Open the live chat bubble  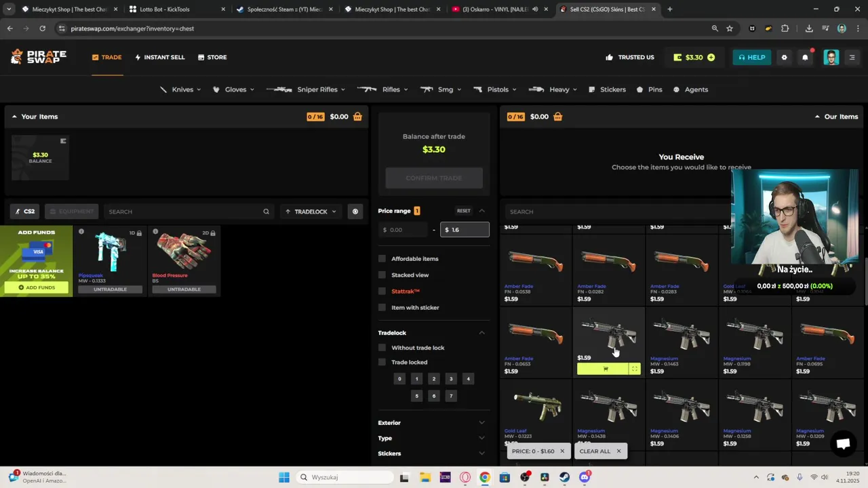(x=843, y=444)
